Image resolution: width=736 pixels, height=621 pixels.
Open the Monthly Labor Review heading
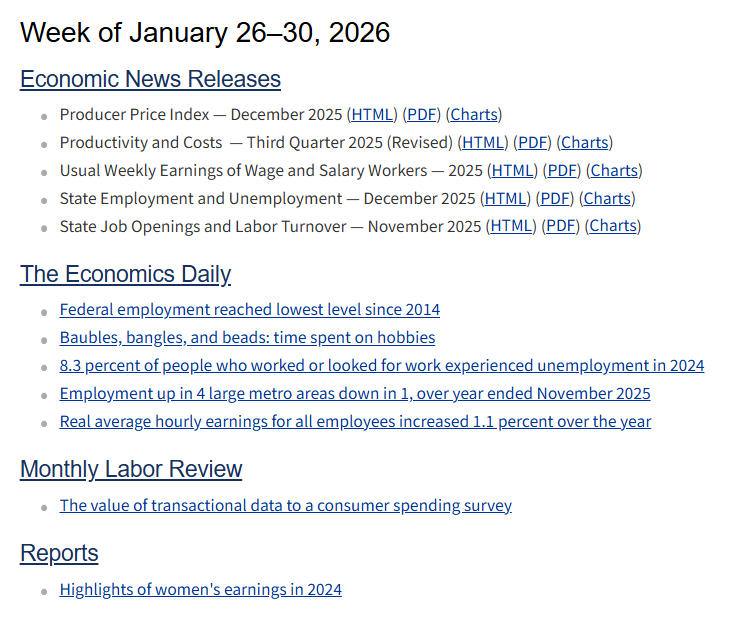[x=131, y=469]
